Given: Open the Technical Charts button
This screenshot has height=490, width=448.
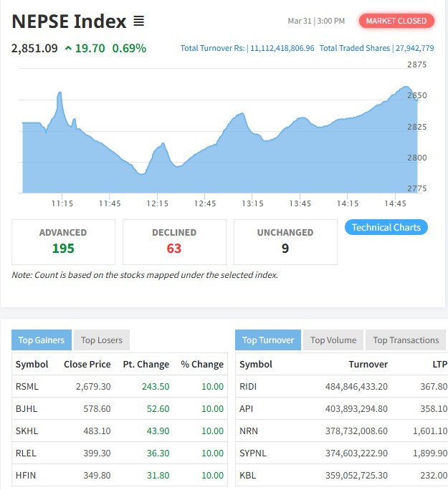Looking at the screenshot, I should coord(386,227).
